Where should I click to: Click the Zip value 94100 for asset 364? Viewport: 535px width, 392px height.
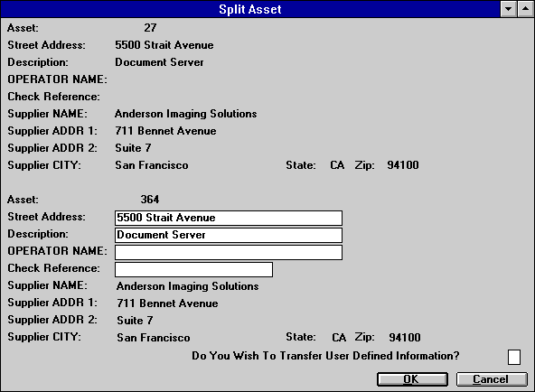tap(405, 338)
